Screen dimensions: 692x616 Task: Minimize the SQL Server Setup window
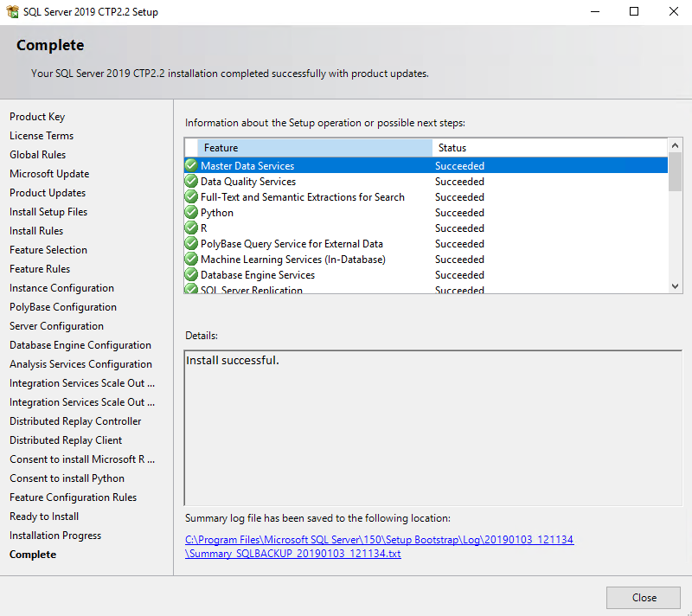pyautogui.click(x=595, y=11)
